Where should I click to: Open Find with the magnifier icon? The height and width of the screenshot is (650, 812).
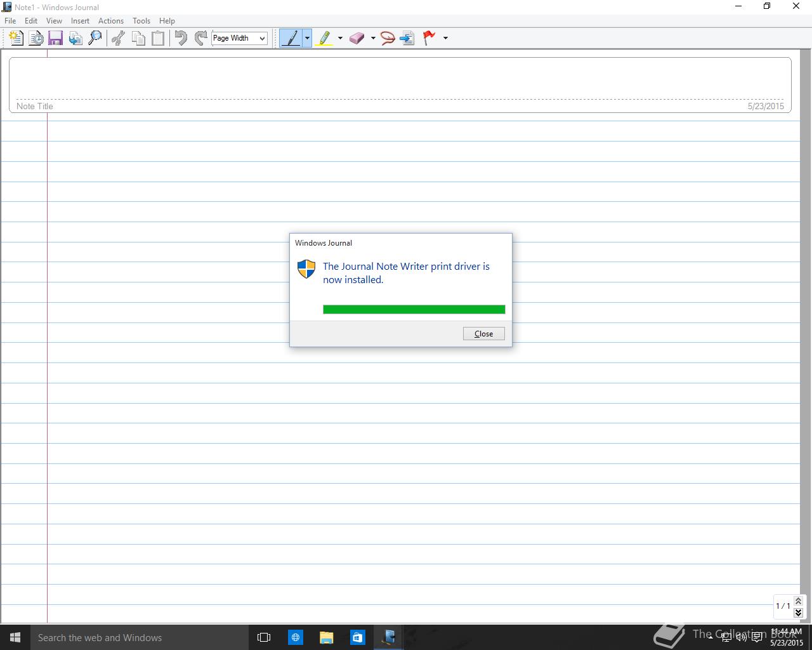[95, 38]
